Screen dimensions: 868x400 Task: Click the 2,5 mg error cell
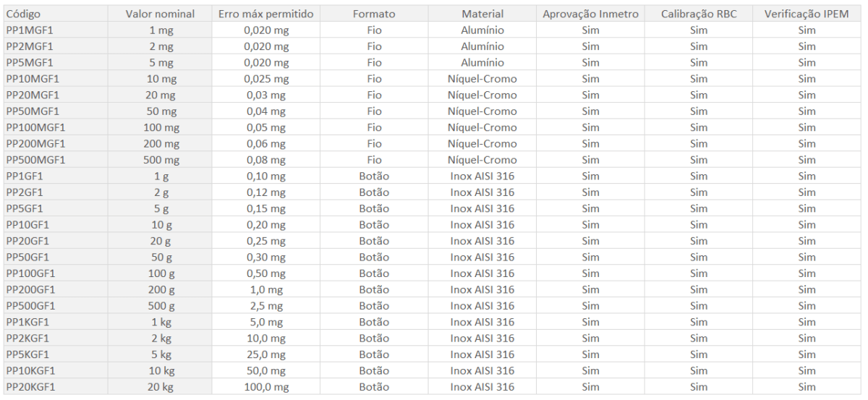pos(266,306)
